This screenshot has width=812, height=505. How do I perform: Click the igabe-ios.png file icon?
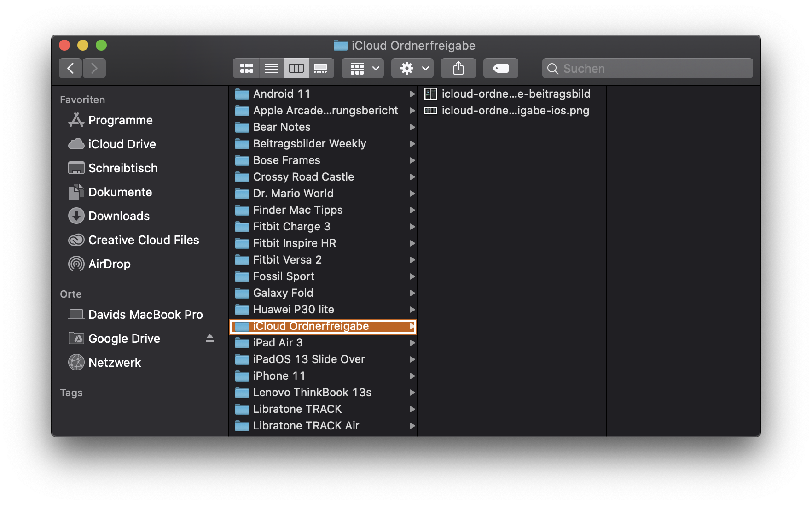431,111
